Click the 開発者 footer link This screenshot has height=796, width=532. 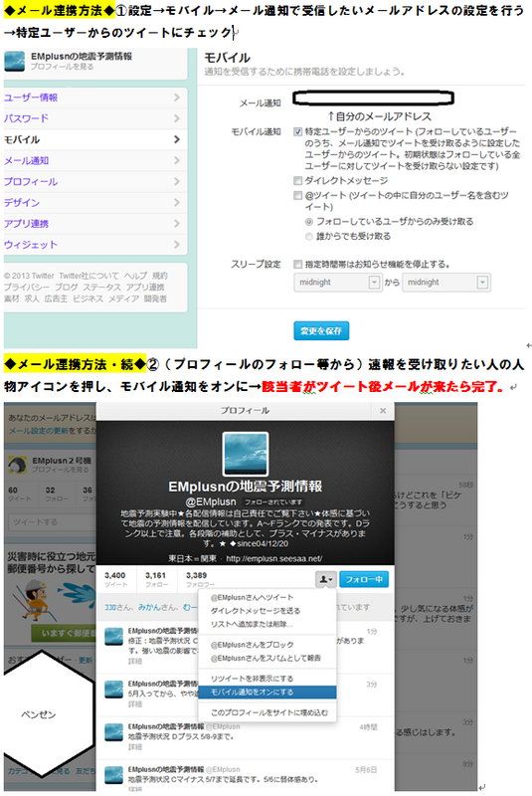tap(155, 299)
